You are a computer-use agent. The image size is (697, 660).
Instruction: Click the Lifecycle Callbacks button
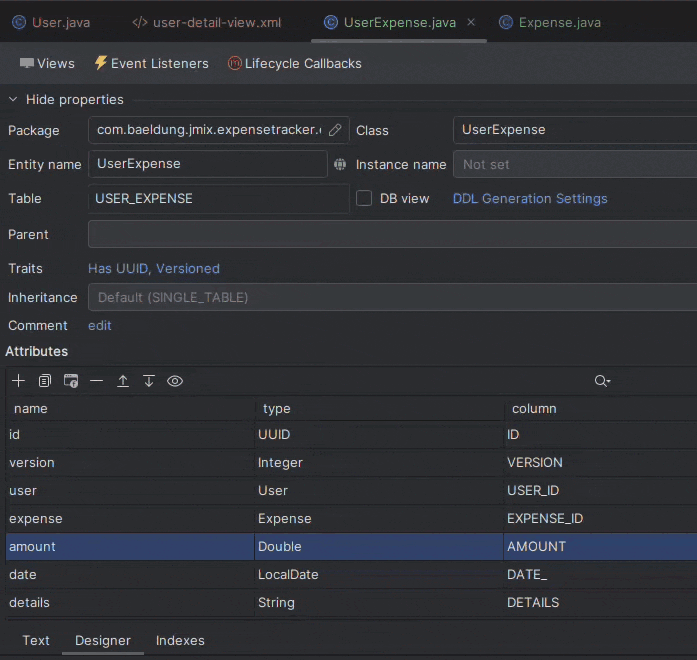click(294, 63)
